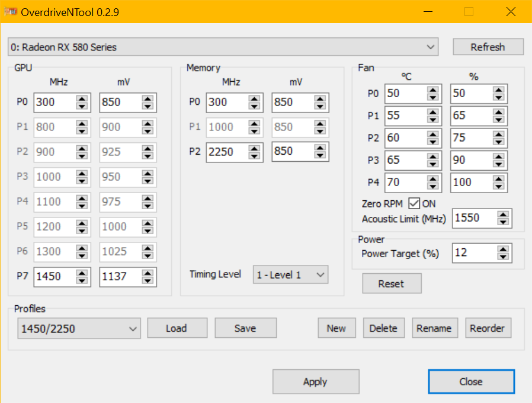The height and width of the screenshot is (403, 532).
Task: Decrease Memory P0 mV with down arrow
Action: [x=320, y=106]
